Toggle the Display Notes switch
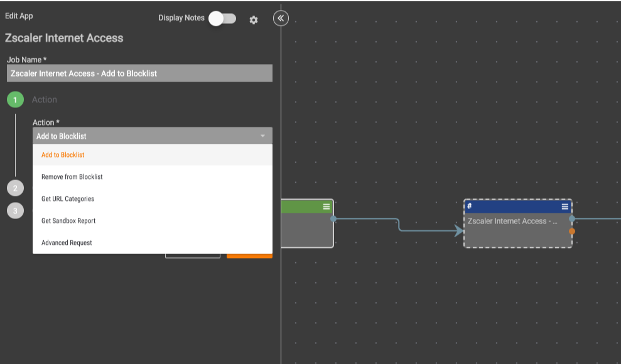The width and height of the screenshot is (621, 364). (222, 18)
